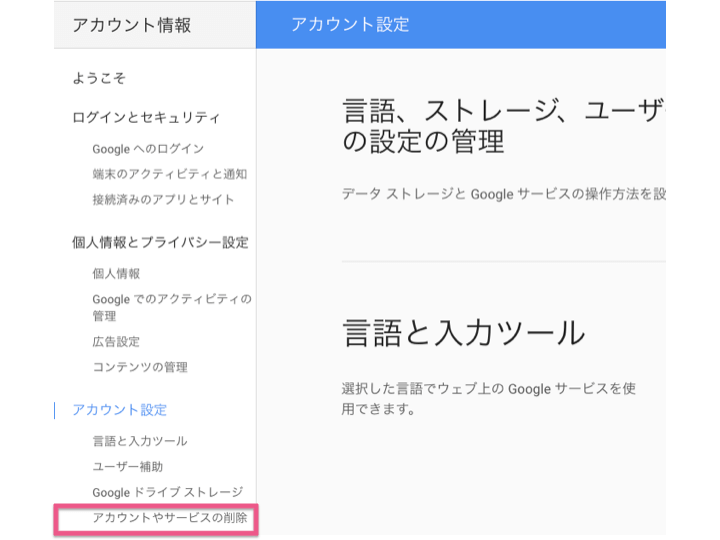720x540 pixels.
Task: Open ユーザー補助 sidebar link
Action: 128,467
